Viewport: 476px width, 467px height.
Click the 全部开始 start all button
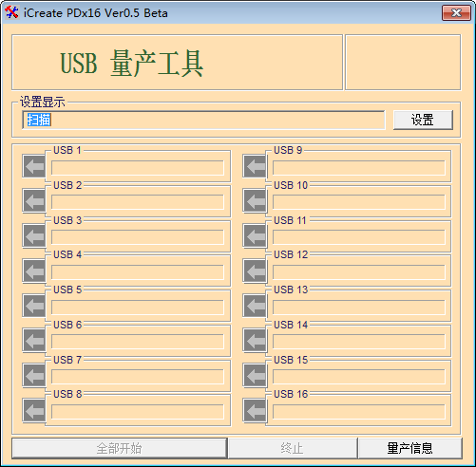[x=120, y=448]
